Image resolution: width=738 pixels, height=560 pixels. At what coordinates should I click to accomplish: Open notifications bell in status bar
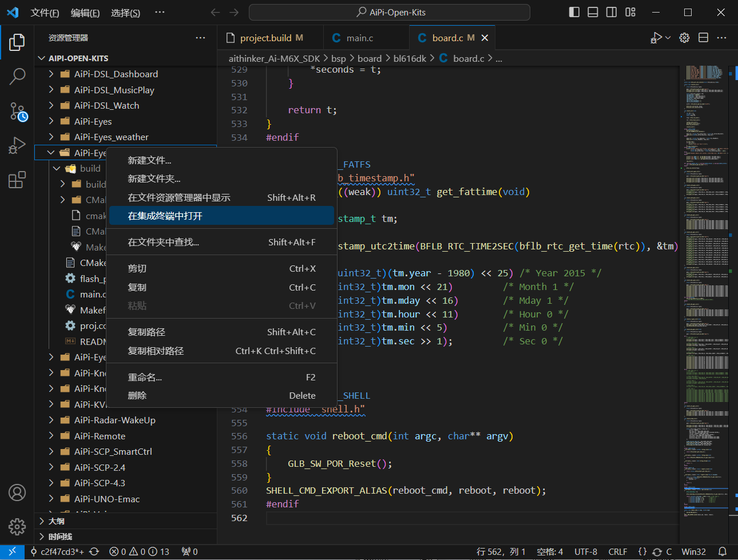click(x=723, y=551)
